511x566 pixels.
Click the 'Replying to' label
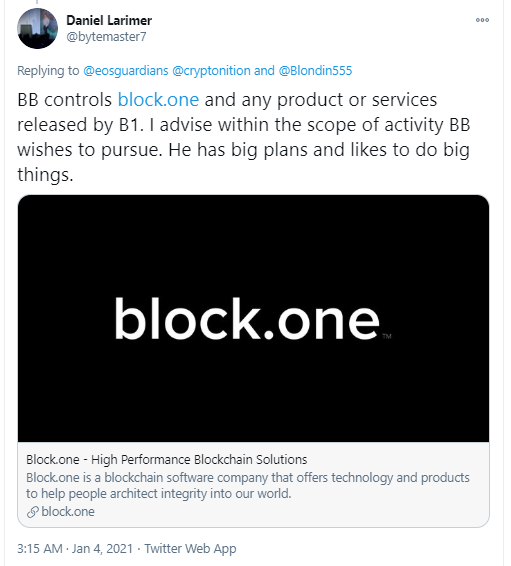(x=48, y=70)
